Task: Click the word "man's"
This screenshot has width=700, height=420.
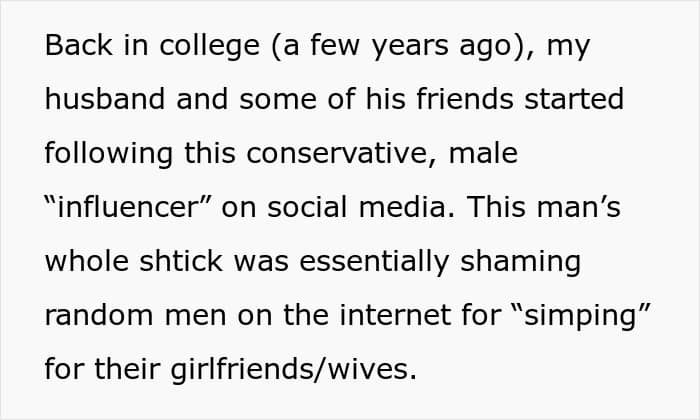Action: click(x=578, y=207)
